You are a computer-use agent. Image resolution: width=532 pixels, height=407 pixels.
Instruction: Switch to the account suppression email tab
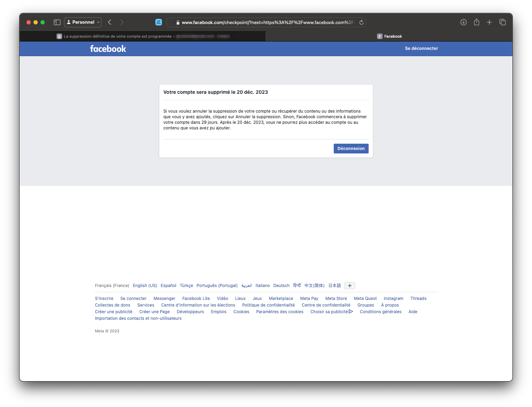[143, 36]
